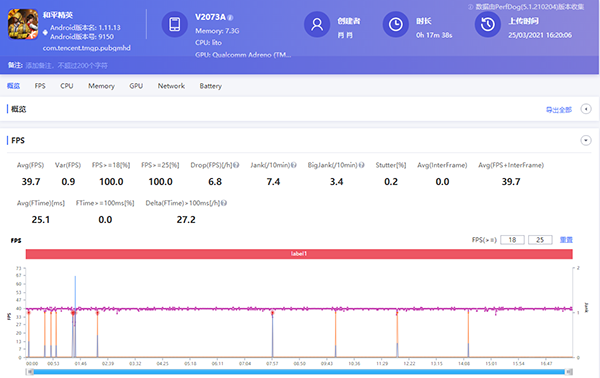Viewport: 600px width, 378px height.
Task: Click the device phone icon
Action: tap(174, 24)
